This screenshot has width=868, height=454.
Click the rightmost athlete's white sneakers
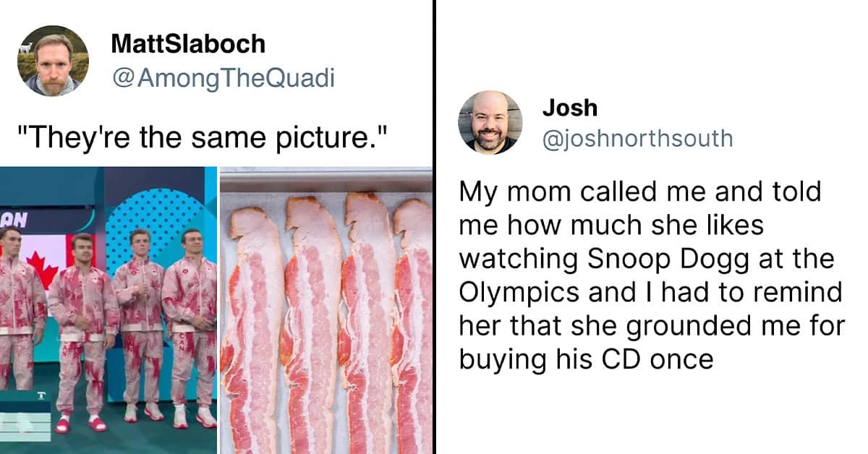[195, 416]
